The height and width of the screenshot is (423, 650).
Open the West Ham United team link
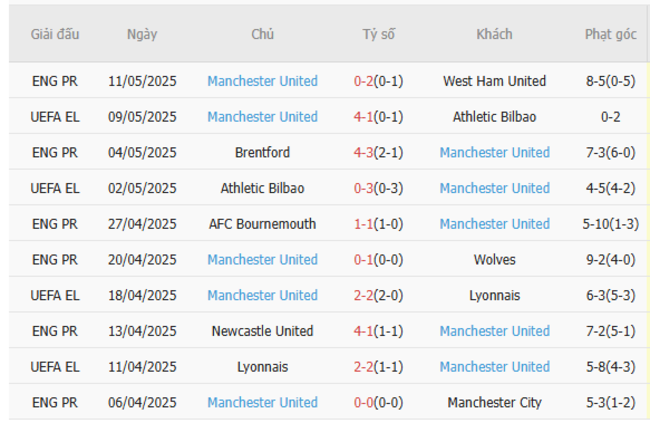pos(494,81)
